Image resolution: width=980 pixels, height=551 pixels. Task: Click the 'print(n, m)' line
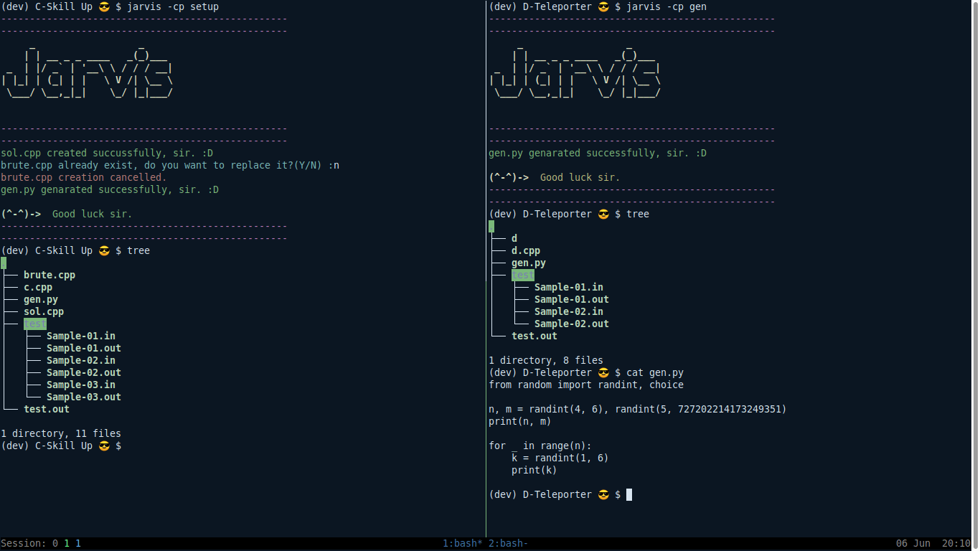point(520,421)
